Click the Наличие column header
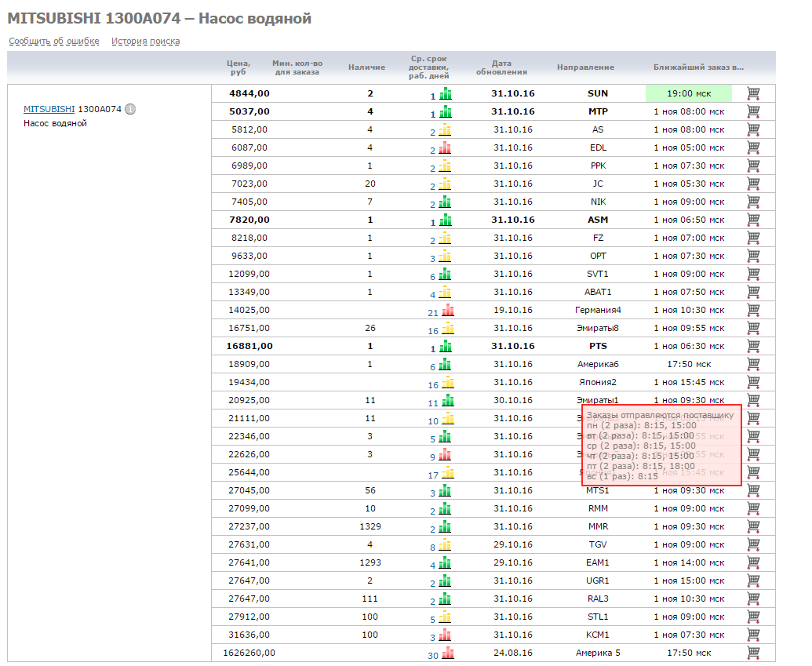The image size is (812, 666). pyautogui.click(x=366, y=67)
